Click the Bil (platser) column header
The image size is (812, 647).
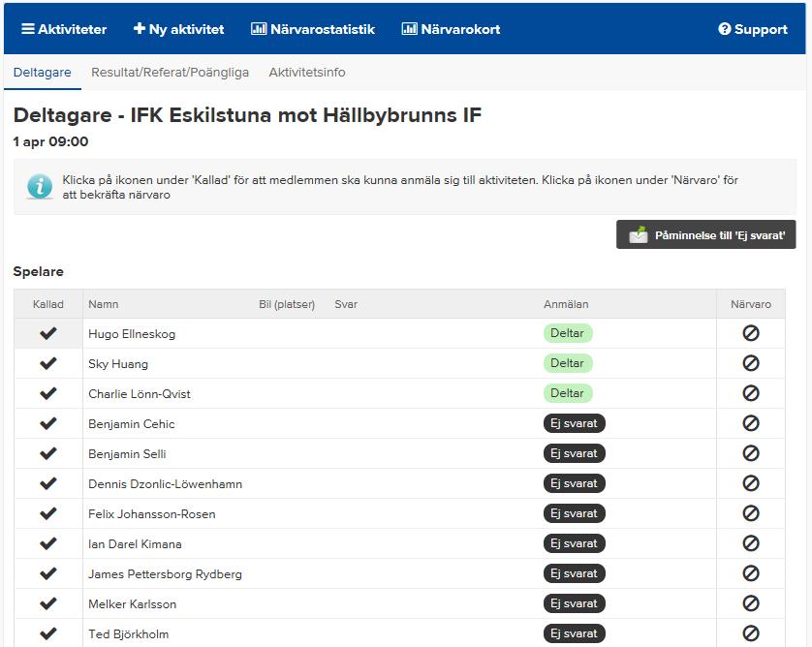[287, 304]
